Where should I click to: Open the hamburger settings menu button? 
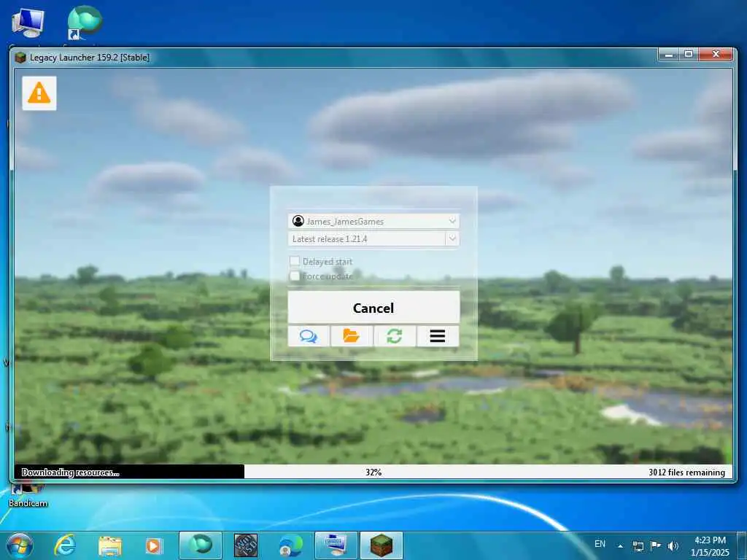[x=438, y=336]
